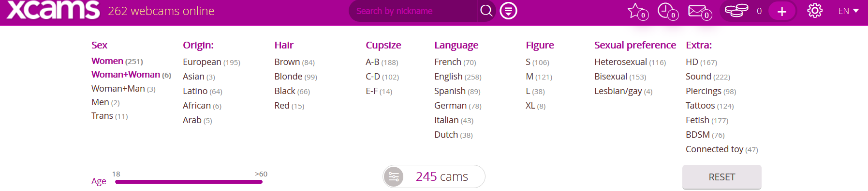
Task: Click the RESET button
Action: [x=721, y=177]
